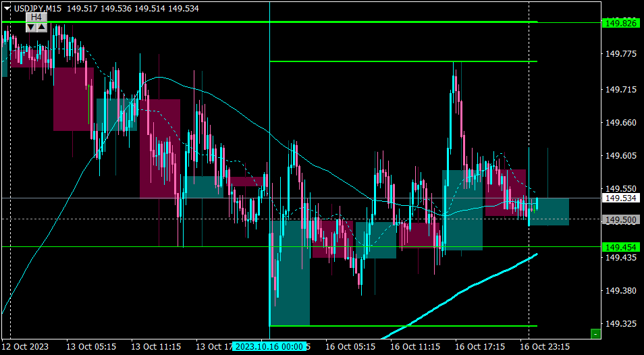Click the 13 Oct 11:15 time label
The image size is (644, 355).
tap(157, 347)
